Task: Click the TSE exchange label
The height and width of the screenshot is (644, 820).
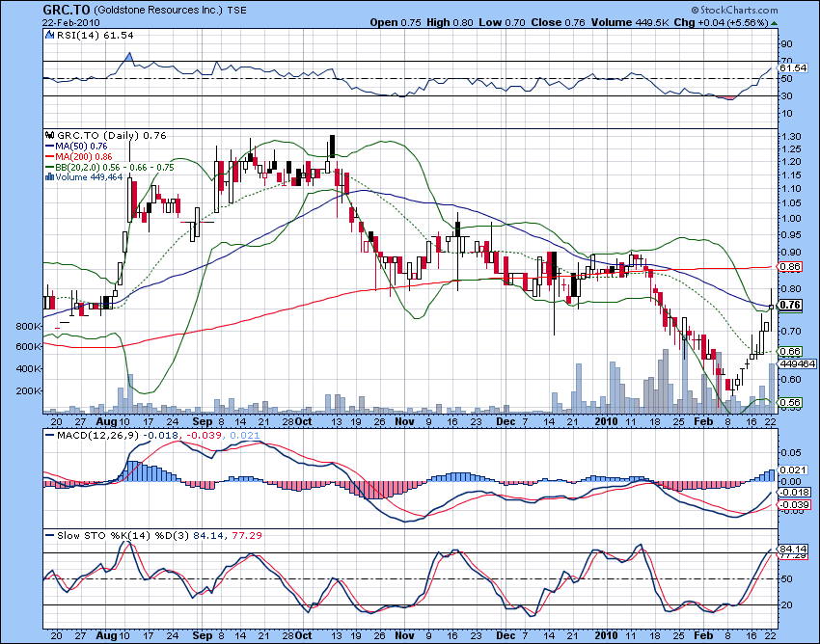Action: tap(237, 10)
